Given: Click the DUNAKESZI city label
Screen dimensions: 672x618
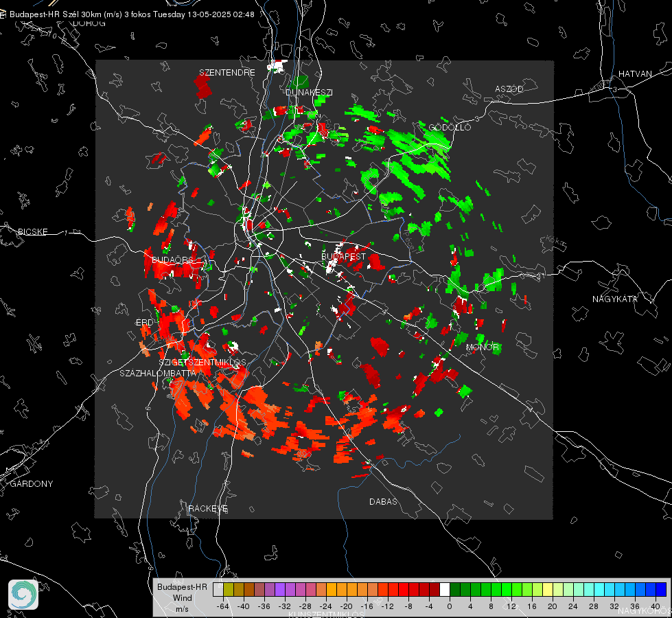Looking at the screenshot, I should [x=309, y=92].
